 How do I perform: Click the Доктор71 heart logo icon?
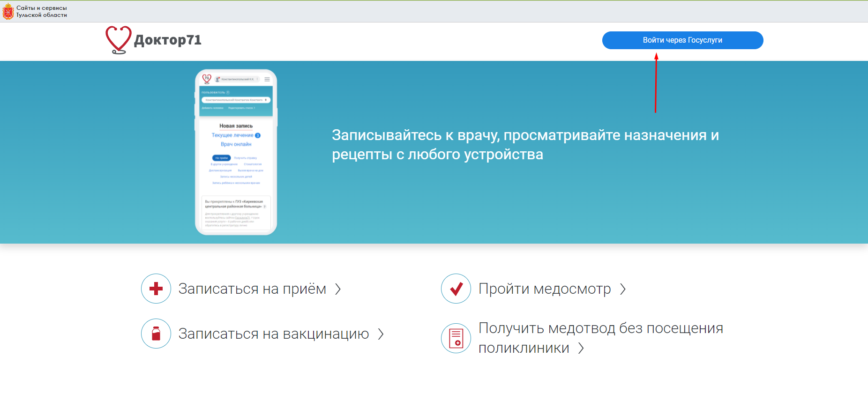(118, 40)
